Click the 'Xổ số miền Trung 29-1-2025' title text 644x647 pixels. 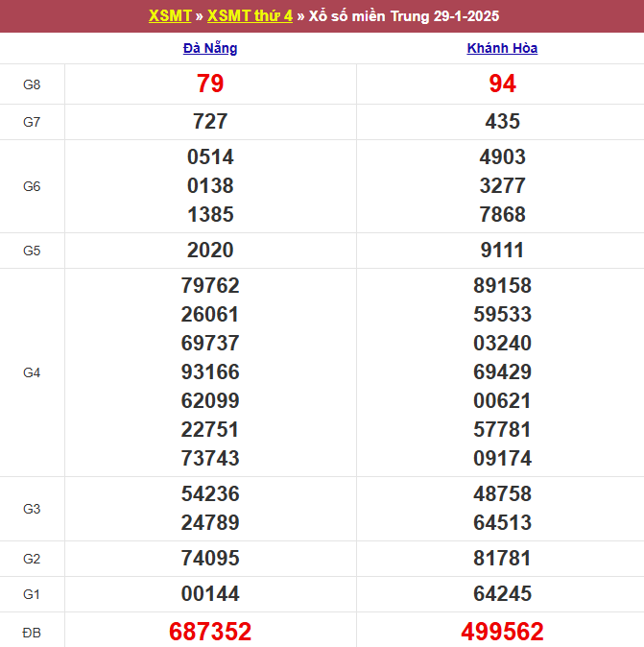tap(404, 16)
